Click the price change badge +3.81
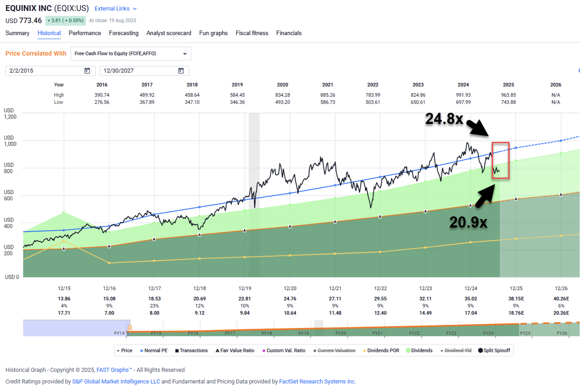The image size is (581, 392). click(x=66, y=20)
